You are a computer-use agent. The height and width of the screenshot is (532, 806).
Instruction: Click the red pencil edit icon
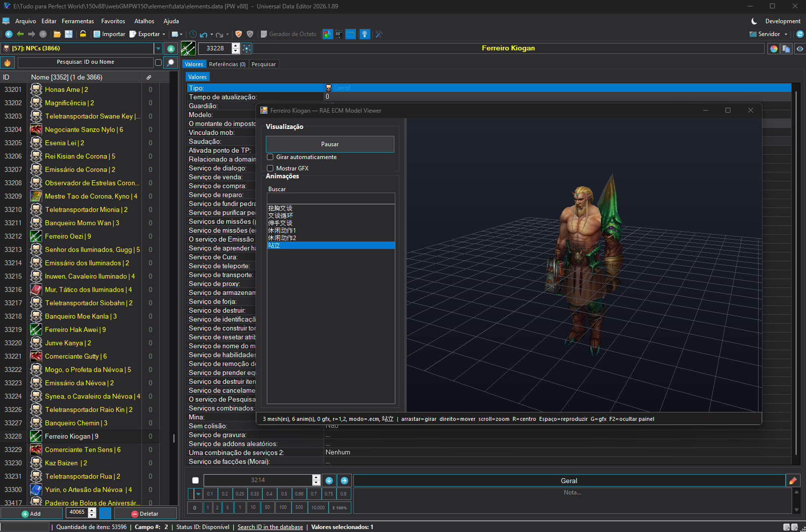point(793,481)
